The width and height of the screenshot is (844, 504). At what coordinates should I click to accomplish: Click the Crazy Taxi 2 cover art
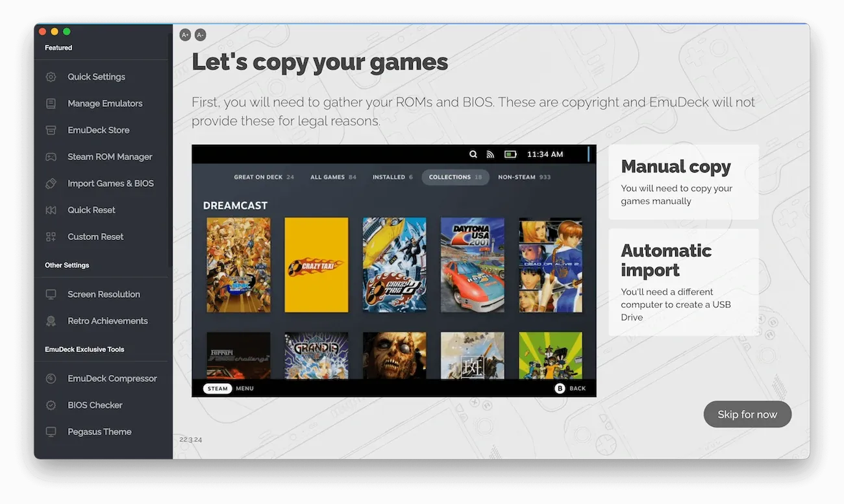394,265
